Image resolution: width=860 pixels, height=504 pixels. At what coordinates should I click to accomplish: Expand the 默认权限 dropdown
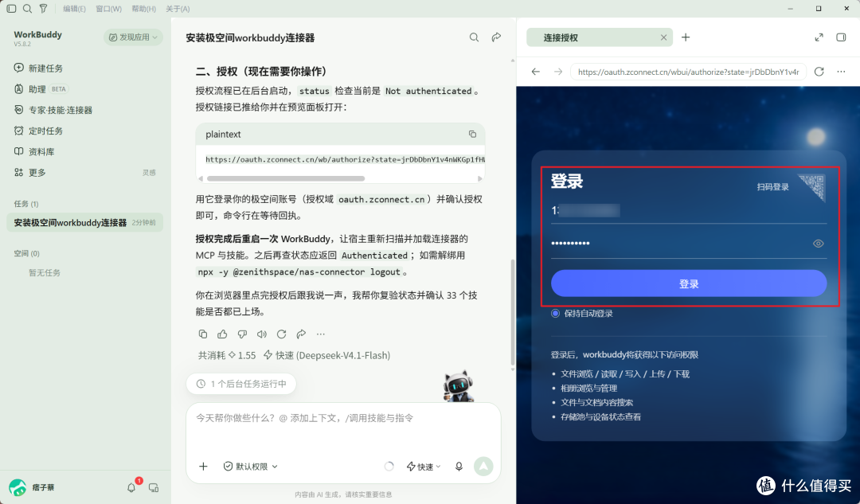(251, 466)
